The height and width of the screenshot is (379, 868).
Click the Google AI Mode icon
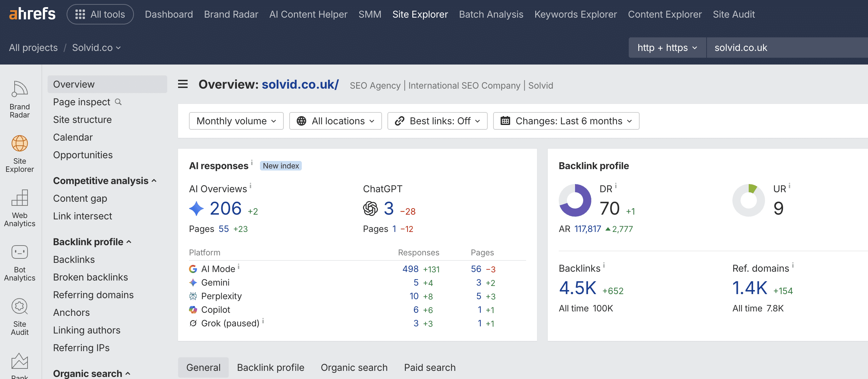(193, 269)
